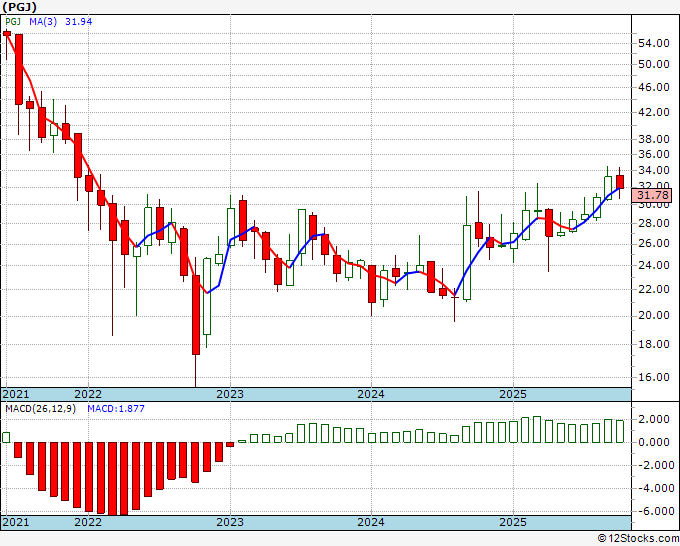The image size is (680, 546).
Task: Click the 20.00 price axis label
Action: [x=654, y=315]
